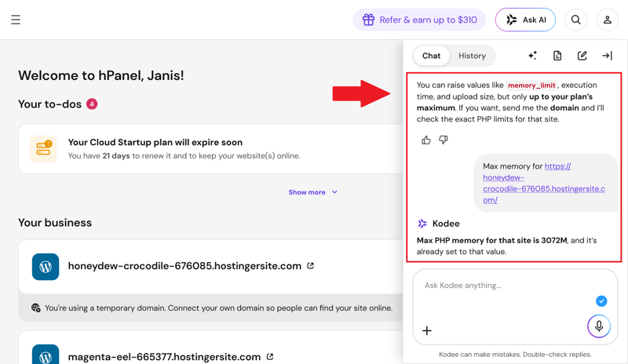Open the search magnifier icon
The height and width of the screenshot is (364, 628).
click(x=576, y=20)
